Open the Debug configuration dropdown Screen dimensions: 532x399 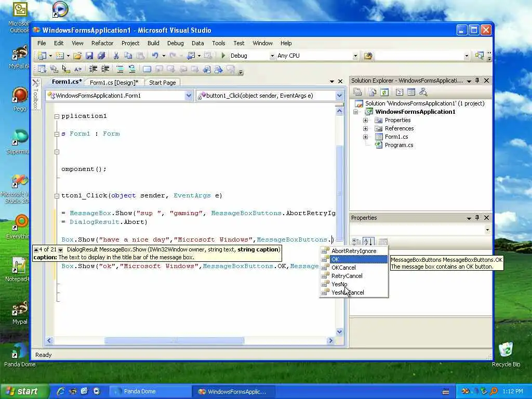point(272,56)
